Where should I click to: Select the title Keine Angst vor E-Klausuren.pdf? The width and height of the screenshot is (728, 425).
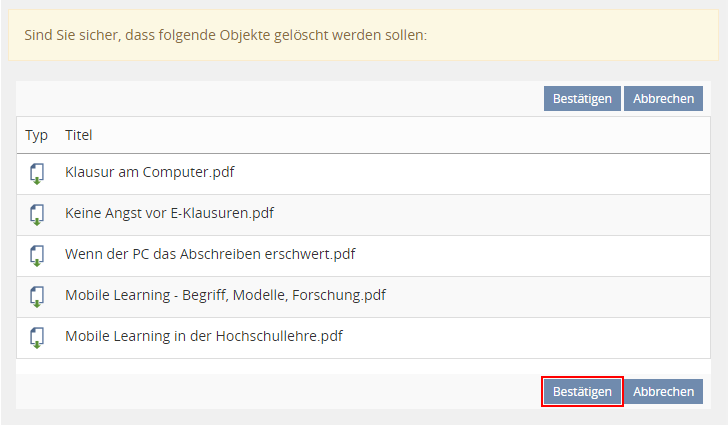169,213
